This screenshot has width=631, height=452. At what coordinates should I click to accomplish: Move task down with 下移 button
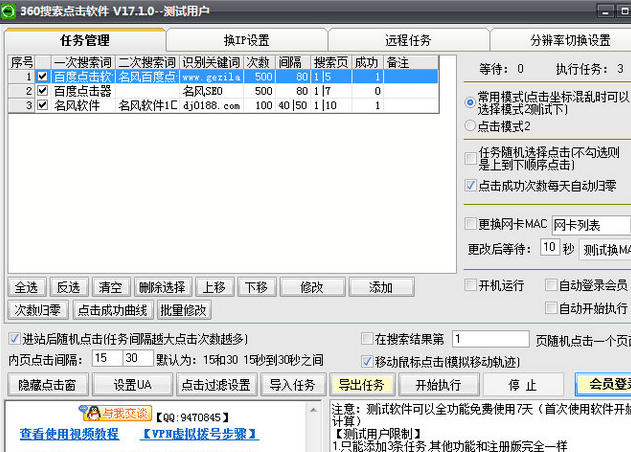pyautogui.click(x=256, y=287)
